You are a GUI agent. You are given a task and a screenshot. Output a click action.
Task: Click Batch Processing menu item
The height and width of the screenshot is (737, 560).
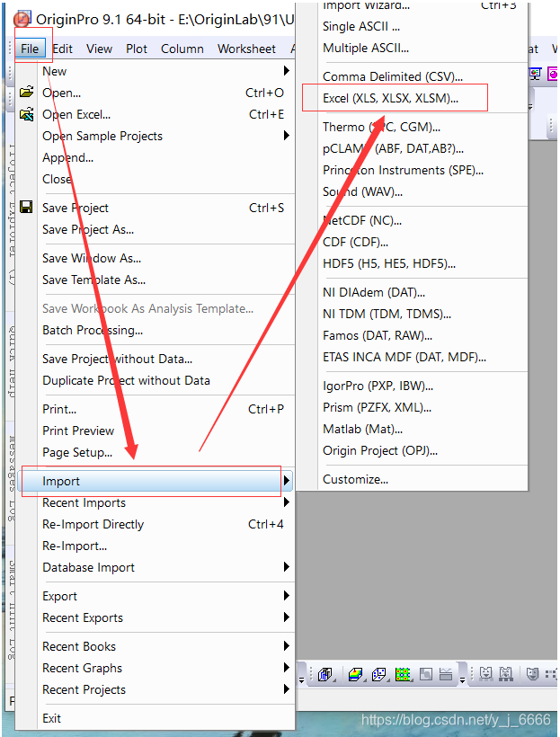coord(93,331)
